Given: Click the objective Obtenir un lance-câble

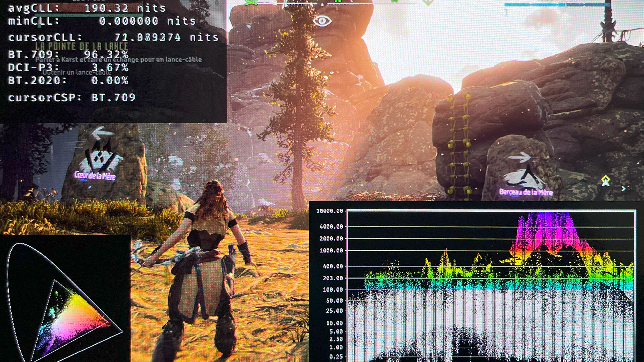Looking at the screenshot, I should coord(77,72).
